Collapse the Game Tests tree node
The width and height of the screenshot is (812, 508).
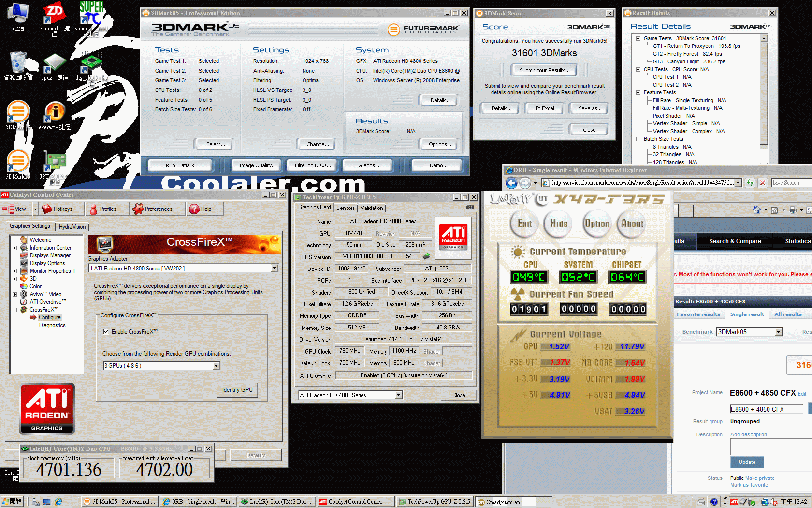click(x=638, y=38)
